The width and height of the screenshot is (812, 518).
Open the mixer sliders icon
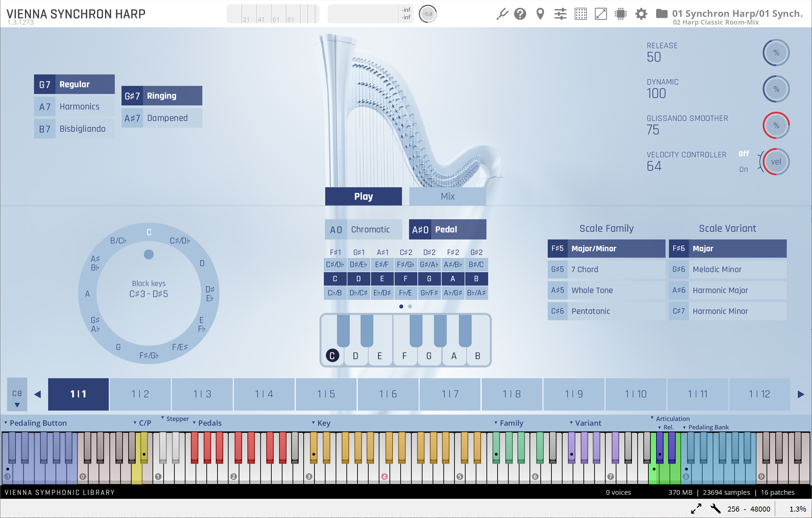pos(560,14)
